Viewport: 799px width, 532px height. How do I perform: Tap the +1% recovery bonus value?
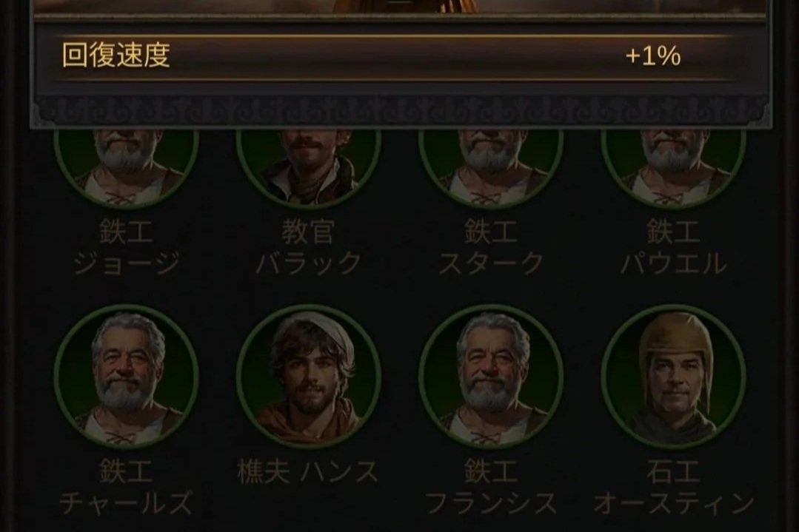click(x=653, y=55)
